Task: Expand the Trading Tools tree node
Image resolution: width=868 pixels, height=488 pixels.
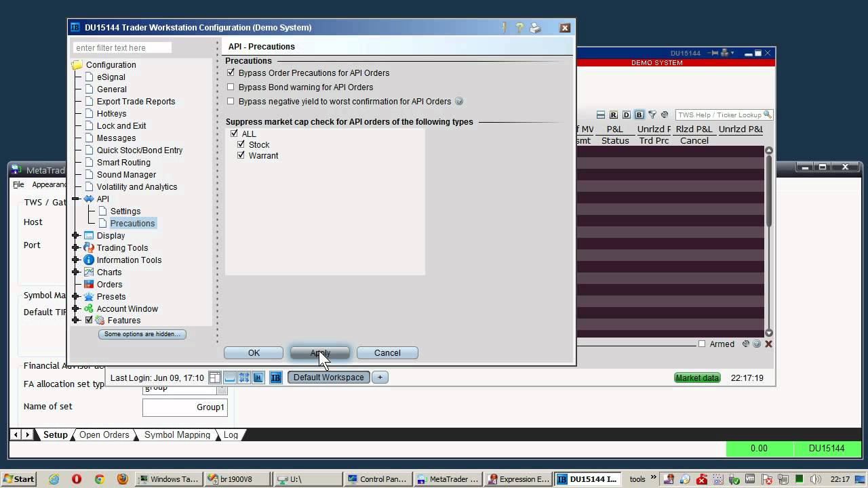Action: click(76, 248)
